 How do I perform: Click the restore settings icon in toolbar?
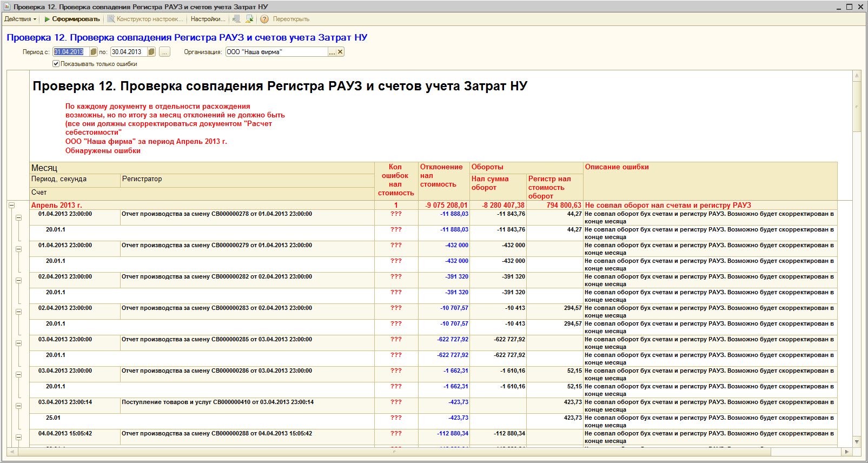[236, 19]
